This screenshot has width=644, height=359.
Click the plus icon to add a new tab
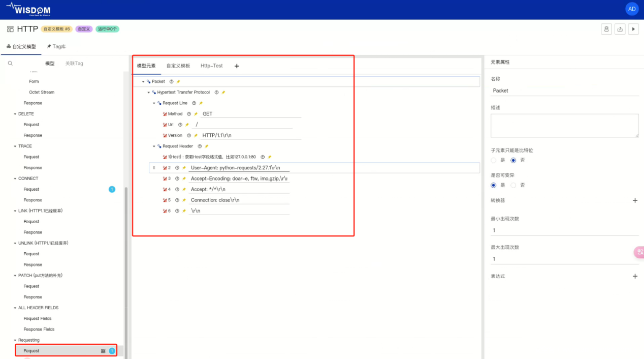click(x=237, y=66)
